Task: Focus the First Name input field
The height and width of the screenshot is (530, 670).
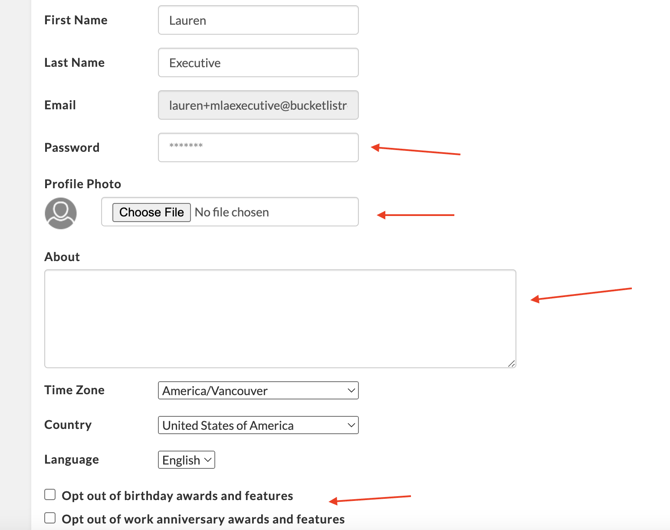Action: point(258,20)
